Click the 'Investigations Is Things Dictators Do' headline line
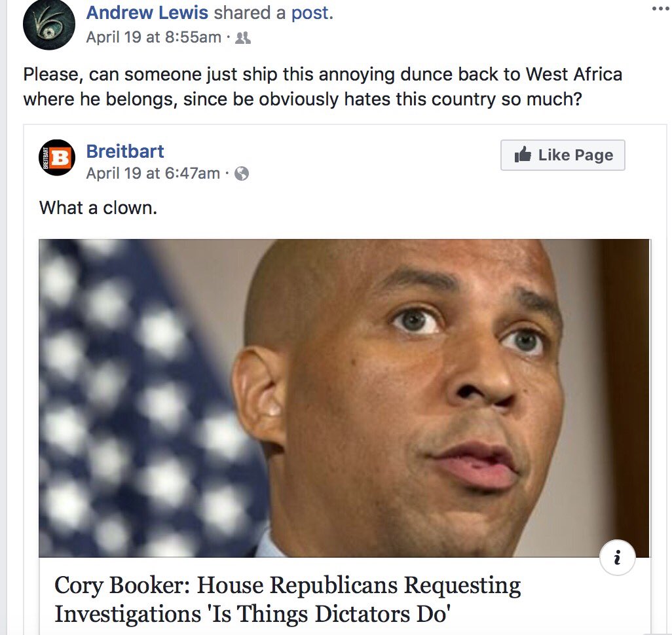 click(252, 614)
